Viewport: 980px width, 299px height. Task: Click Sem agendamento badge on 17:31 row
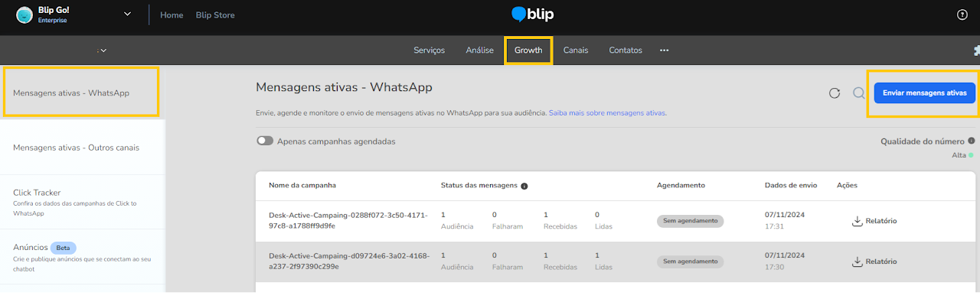[690, 221]
